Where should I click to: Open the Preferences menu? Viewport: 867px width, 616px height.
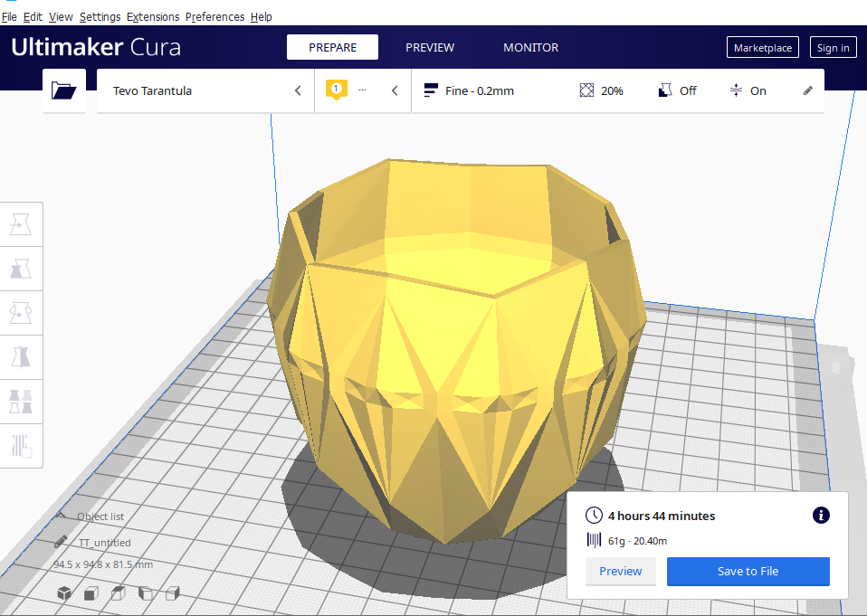coord(215,16)
